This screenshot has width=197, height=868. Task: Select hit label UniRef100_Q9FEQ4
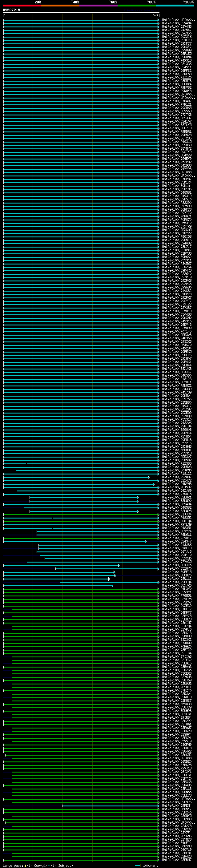point(177,582)
